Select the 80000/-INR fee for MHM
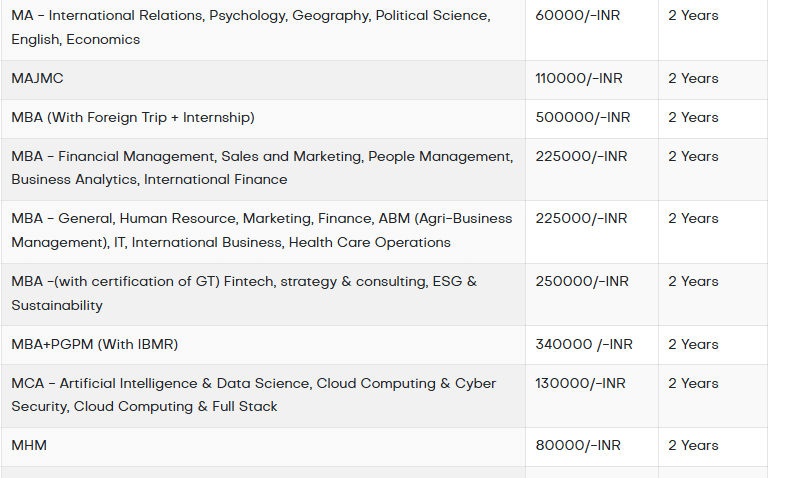Viewport: 787px width, 478px height. [578, 445]
